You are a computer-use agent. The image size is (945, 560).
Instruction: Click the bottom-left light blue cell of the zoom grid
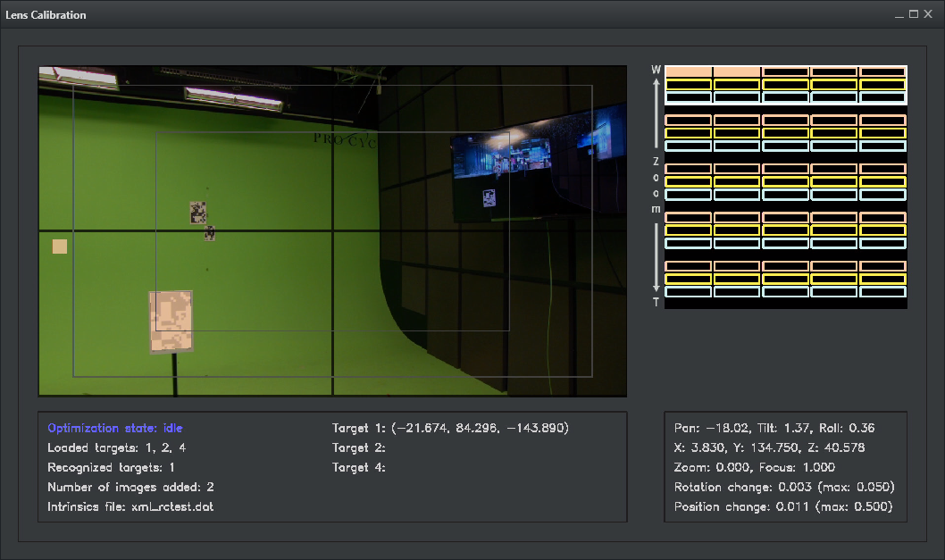688,292
